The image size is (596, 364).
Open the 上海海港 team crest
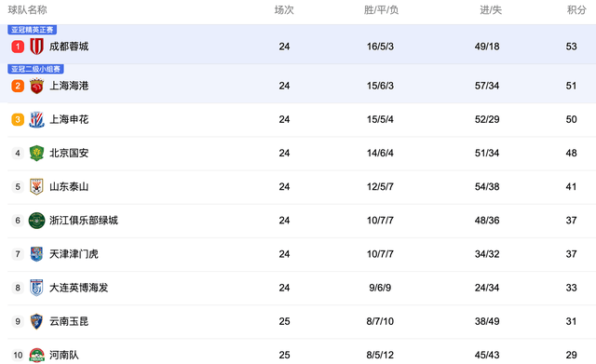point(36,86)
